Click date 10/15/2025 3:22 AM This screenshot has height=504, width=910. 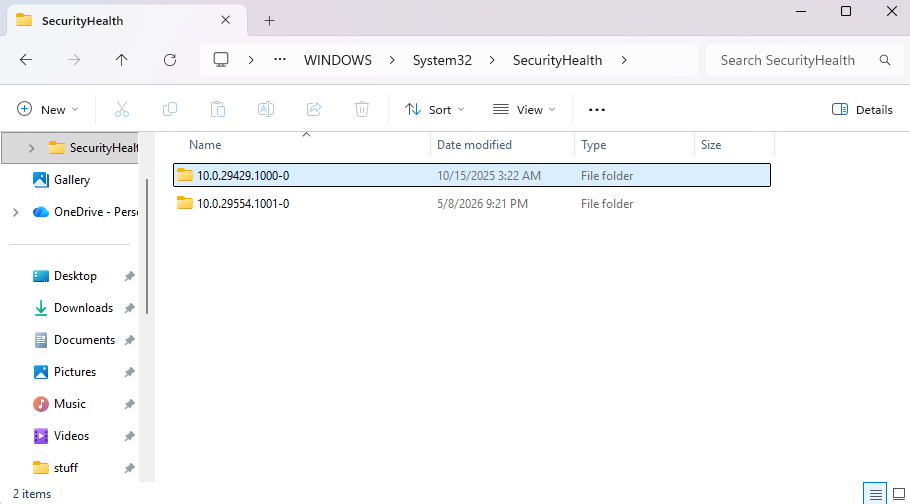pos(489,176)
